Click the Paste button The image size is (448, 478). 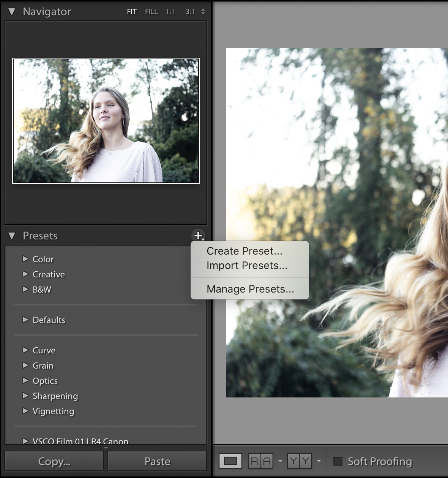pyautogui.click(x=157, y=461)
